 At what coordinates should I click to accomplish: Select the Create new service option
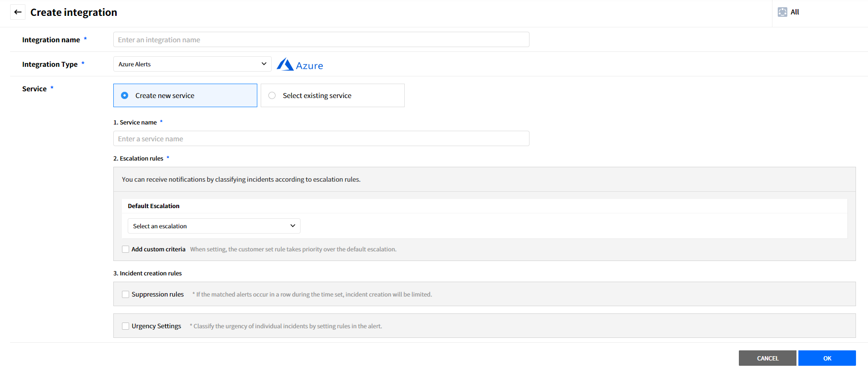[125, 96]
